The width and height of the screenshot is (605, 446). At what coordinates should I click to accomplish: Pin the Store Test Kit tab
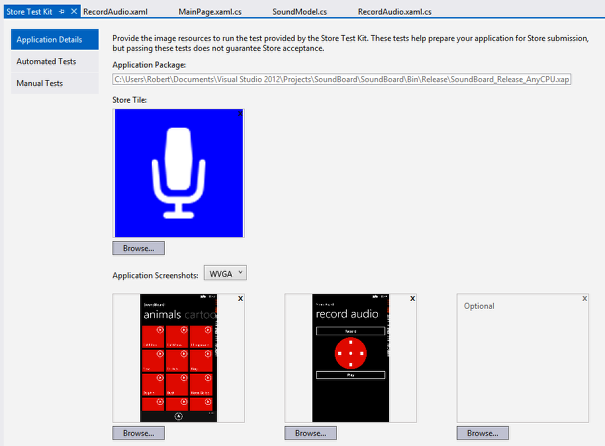pos(62,10)
